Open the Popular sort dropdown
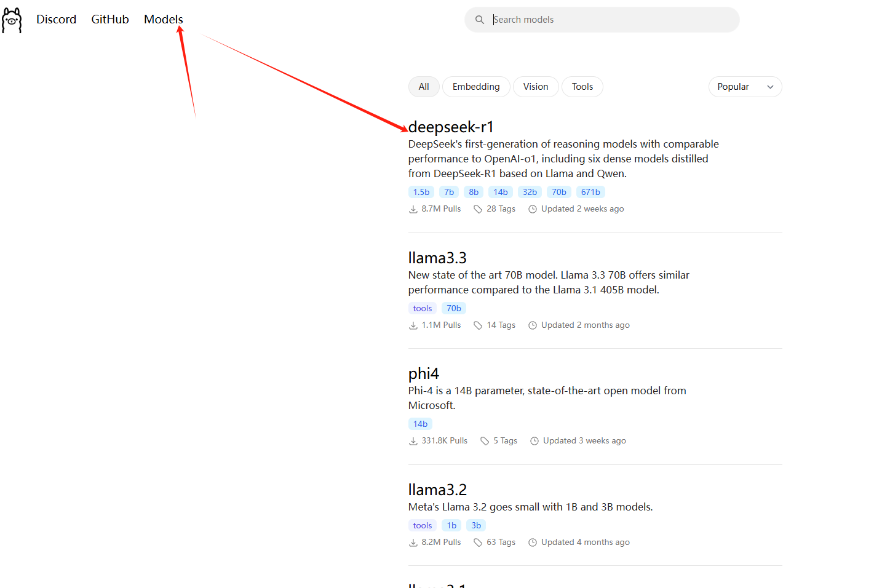 coord(745,87)
